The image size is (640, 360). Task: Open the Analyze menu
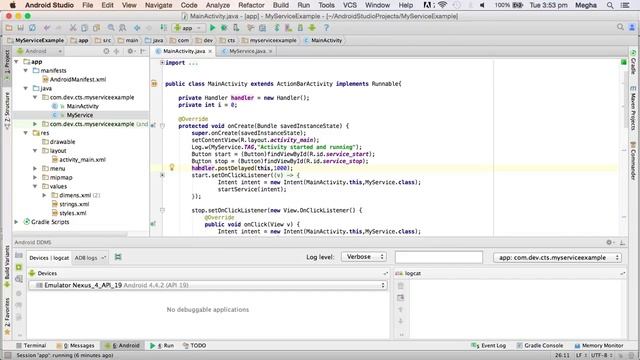(218, 5)
